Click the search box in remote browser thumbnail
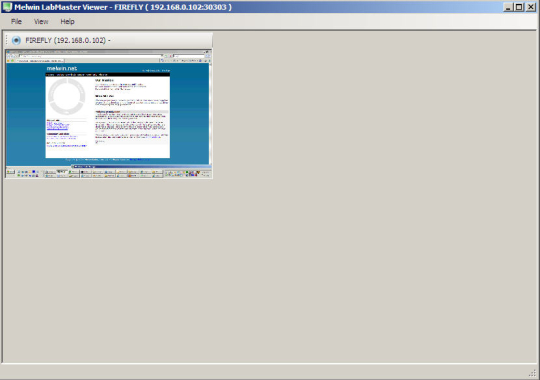The image size is (540, 380). point(189,55)
